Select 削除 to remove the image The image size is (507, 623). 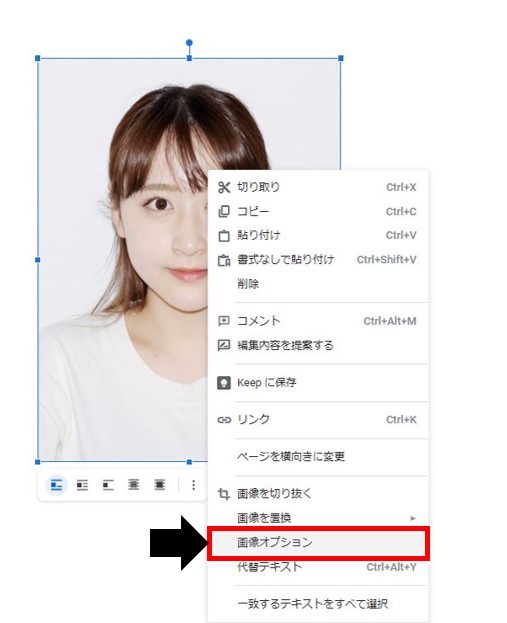tap(318, 284)
